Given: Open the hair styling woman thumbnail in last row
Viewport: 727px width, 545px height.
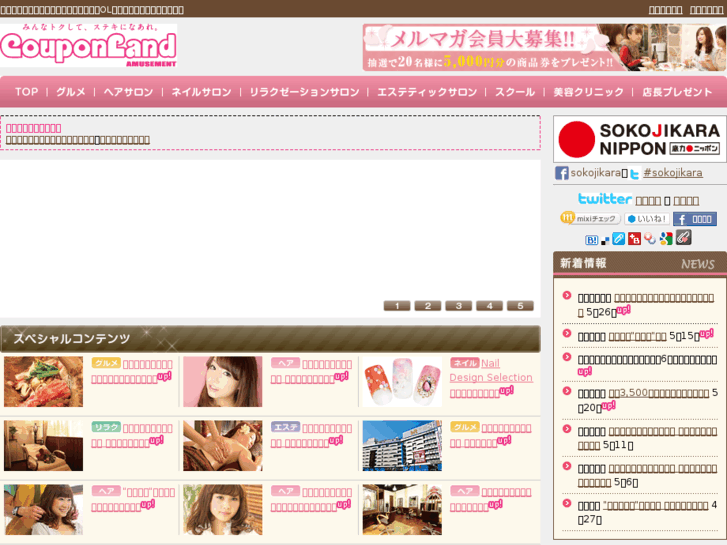Looking at the screenshot, I should pyautogui.click(x=44, y=510).
